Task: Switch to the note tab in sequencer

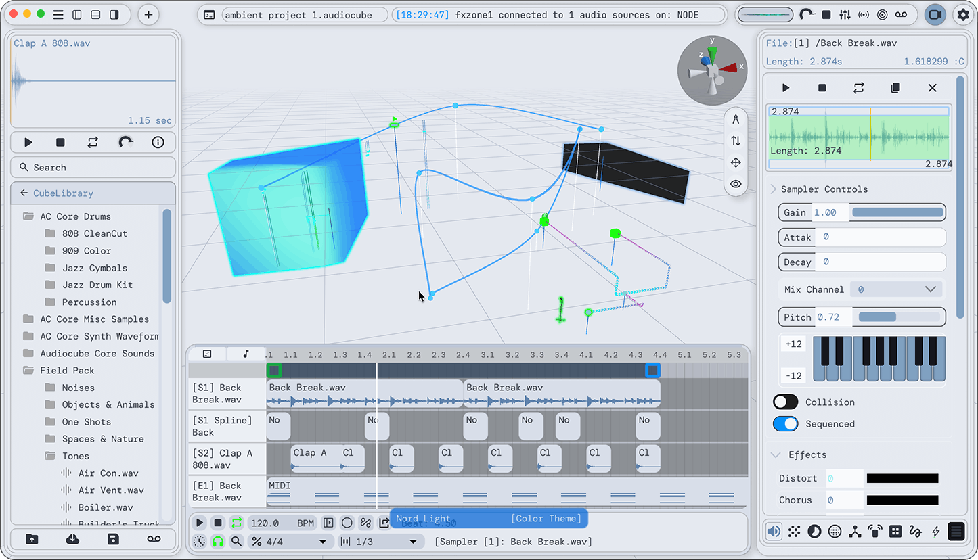Action: tap(246, 354)
